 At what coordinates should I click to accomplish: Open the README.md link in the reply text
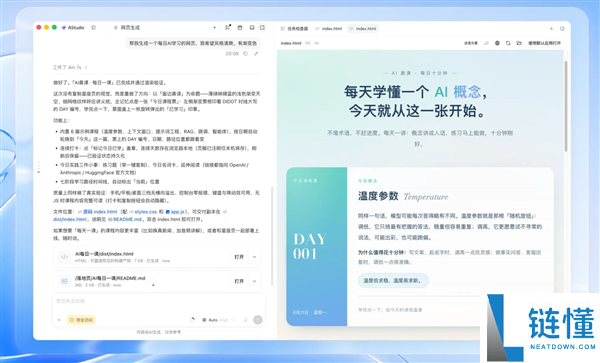pos(125,219)
